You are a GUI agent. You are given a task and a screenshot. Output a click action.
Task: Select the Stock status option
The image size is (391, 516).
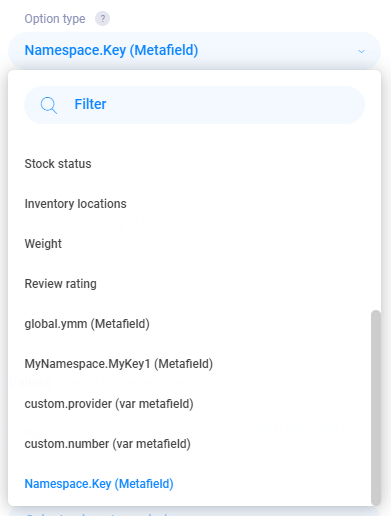[x=190, y=164]
